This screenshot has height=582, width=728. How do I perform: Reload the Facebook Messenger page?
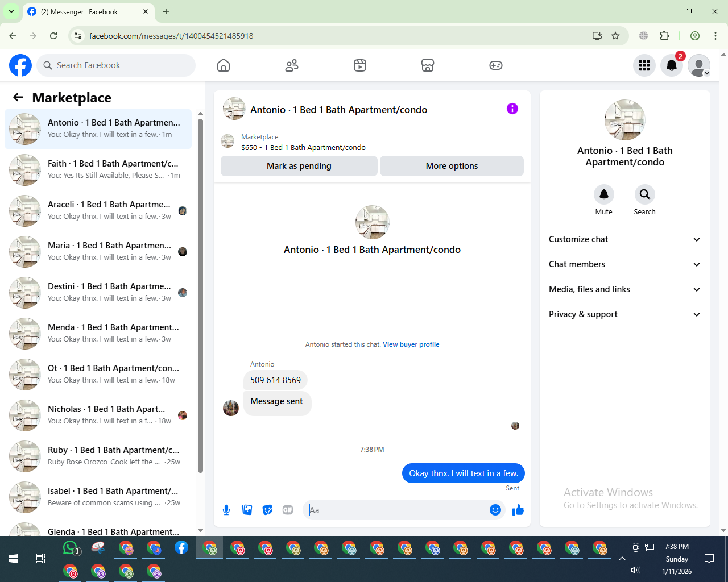(x=53, y=36)
